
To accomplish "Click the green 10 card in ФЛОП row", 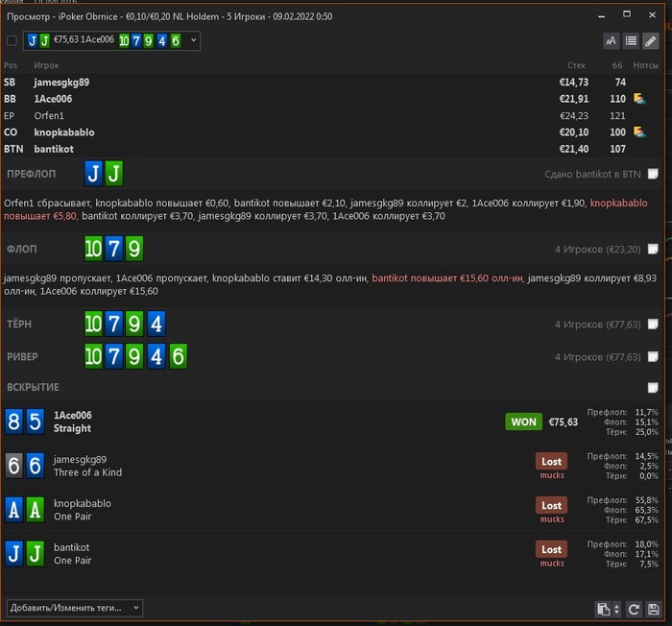I will [93, 249].
